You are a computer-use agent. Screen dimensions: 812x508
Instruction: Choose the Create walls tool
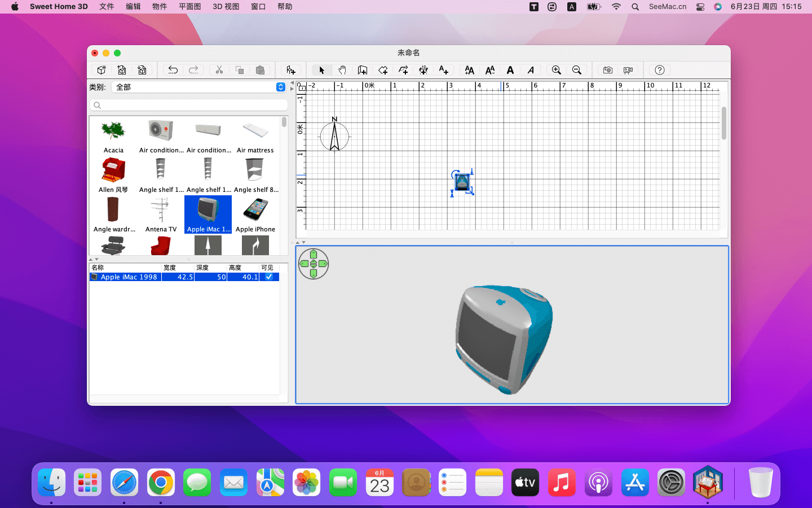click(363, 70)
